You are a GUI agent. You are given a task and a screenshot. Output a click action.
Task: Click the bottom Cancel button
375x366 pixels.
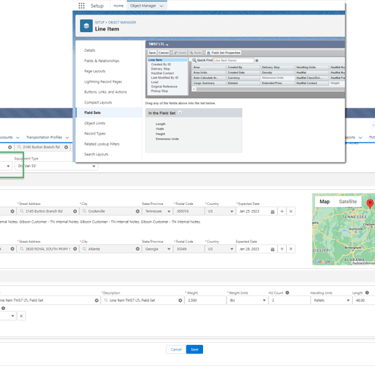(176, 349)
